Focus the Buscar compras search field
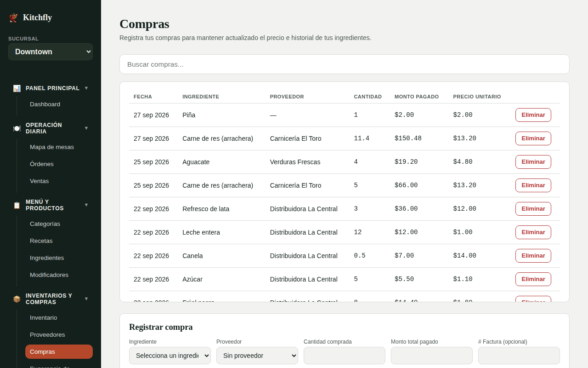Screen dimensions: 588x368 click(345, 64)
